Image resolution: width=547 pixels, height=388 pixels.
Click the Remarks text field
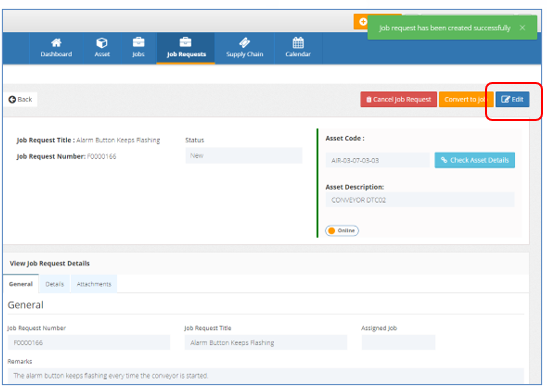pos(266,375)
